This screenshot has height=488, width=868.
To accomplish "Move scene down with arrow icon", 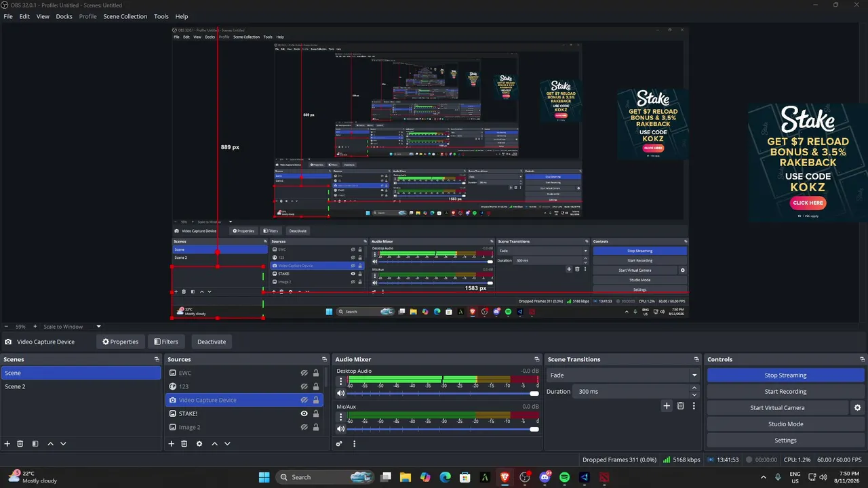I will pos(63,444).
